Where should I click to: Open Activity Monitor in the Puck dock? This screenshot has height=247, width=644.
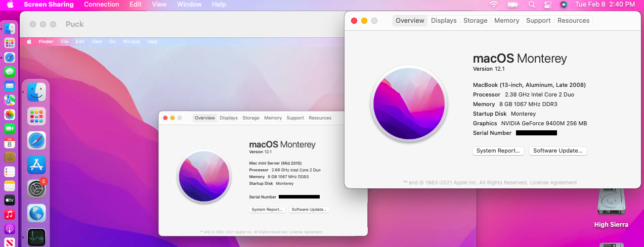pyautogui.click(x=36, y=237)
